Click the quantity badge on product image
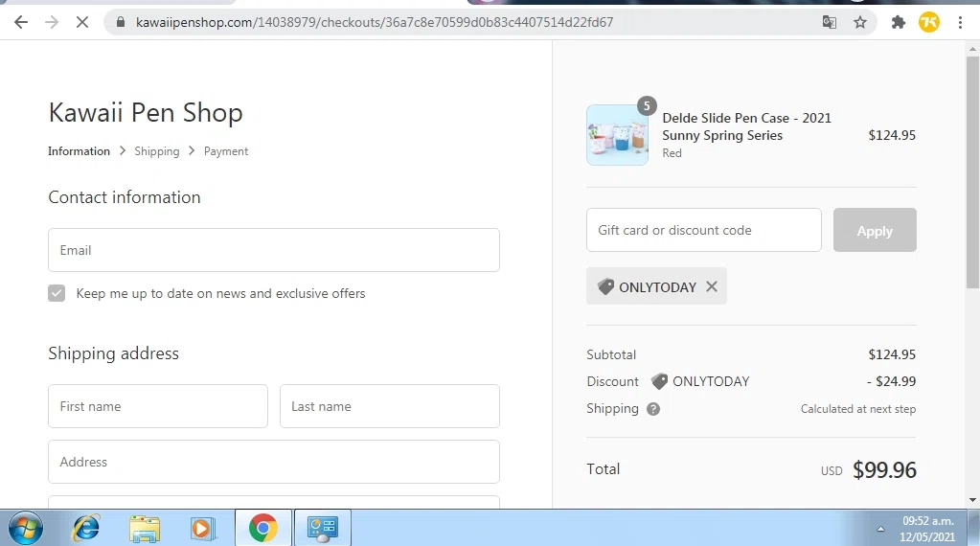This screenshot has height=546, width=980. (647, 105)
